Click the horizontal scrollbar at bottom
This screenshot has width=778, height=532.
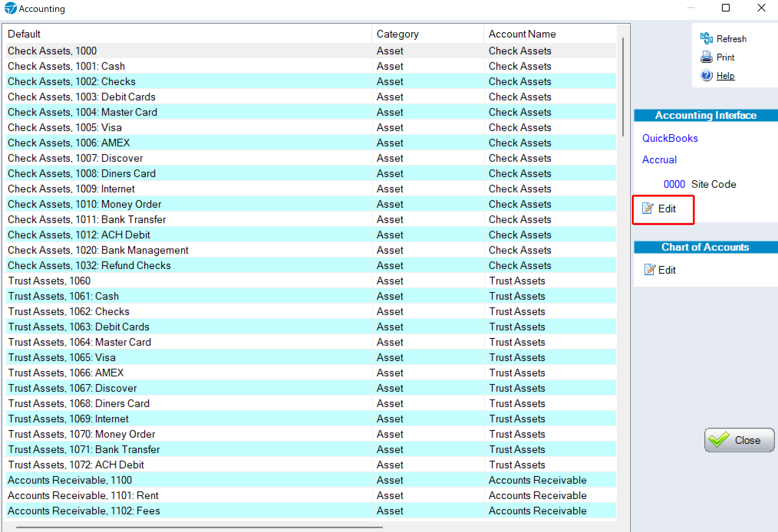click(199, 527)
